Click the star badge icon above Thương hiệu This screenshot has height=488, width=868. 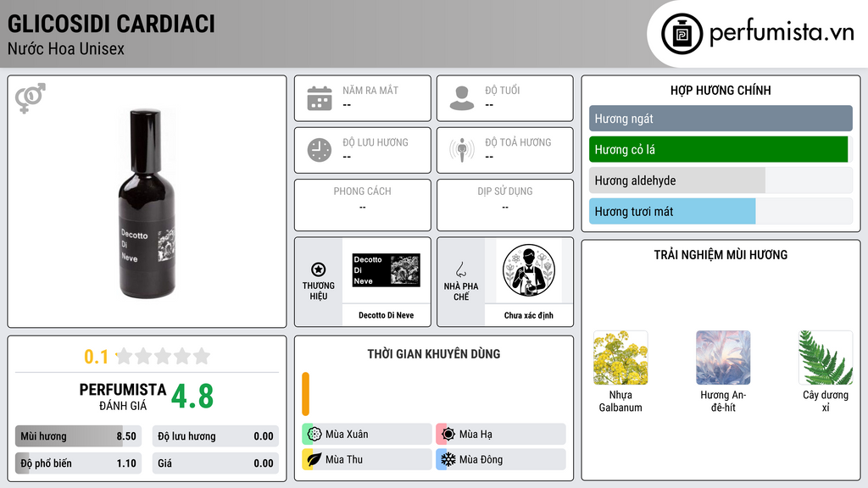tap(319, 269)
